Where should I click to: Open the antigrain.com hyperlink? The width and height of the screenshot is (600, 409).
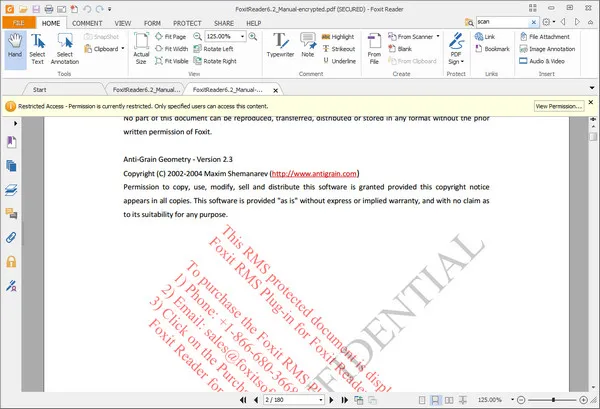tap(314, 174)
